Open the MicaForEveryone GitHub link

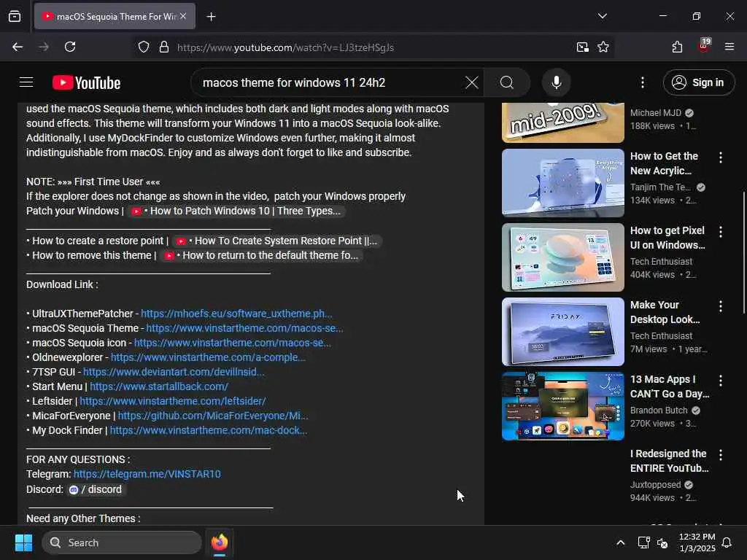[x=213, y=416]
